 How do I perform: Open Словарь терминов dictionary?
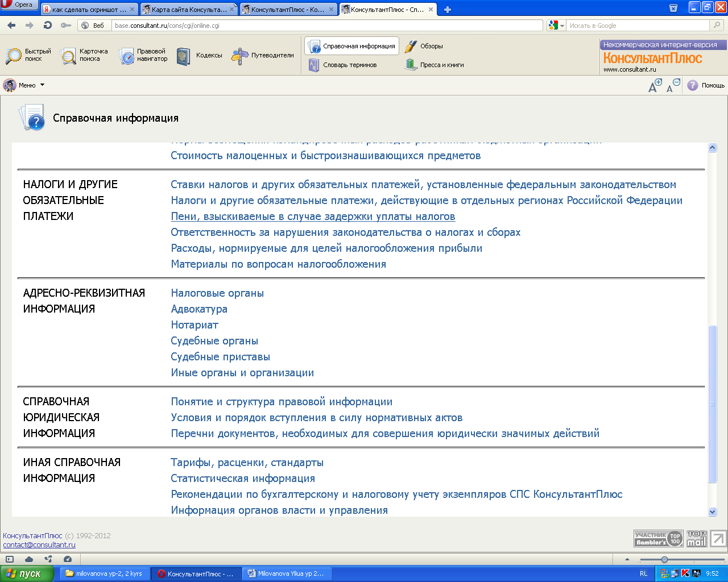342,65
